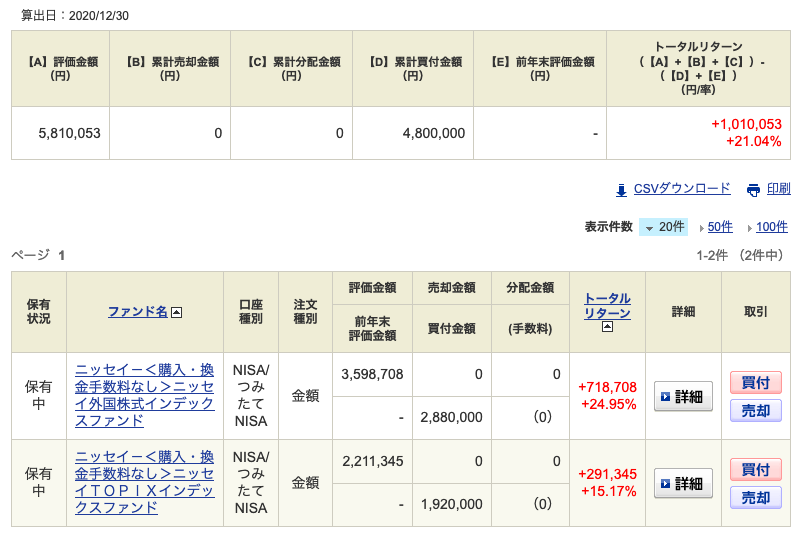Click 取引 column header
The image size is (803, 535).
tap(756, 312)
